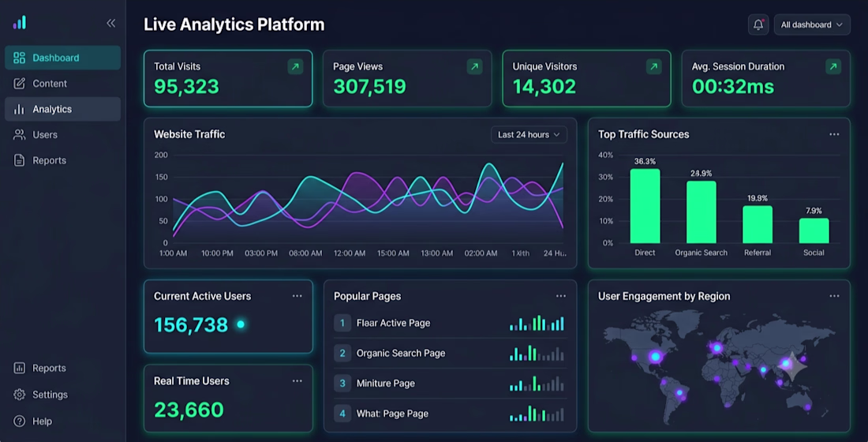Open bottom Reports item above Settings

pyautogui.click(x=62, y=368)
